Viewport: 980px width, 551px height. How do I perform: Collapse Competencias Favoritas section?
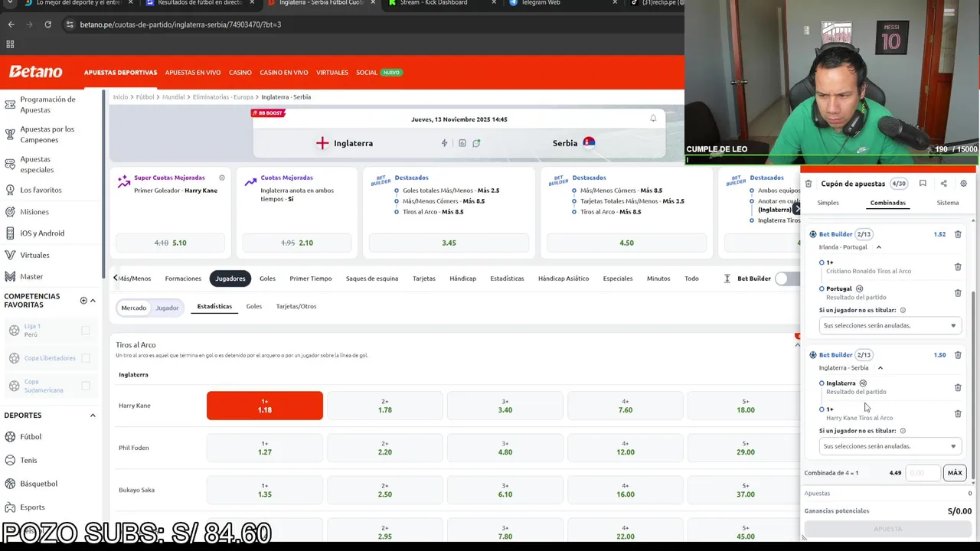tap(93, 300)
